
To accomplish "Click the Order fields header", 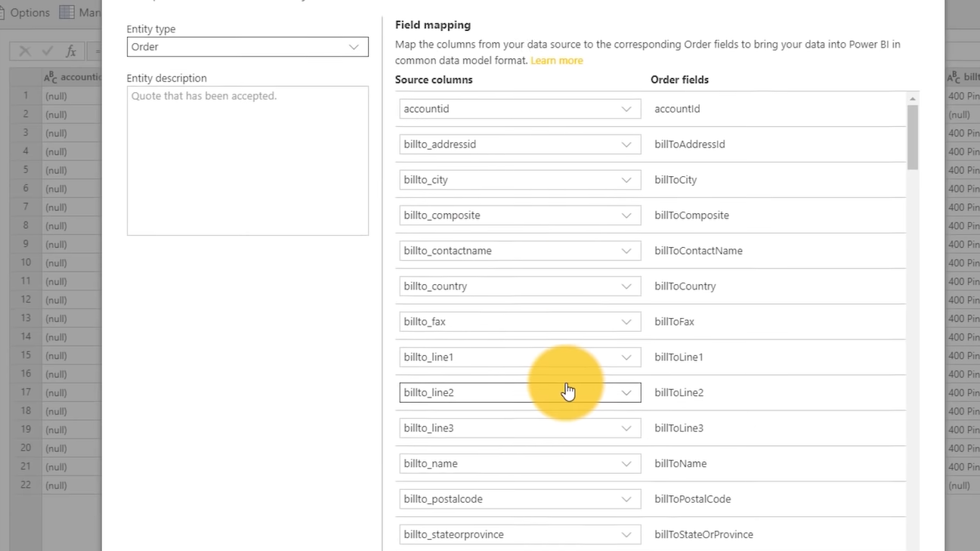I will (679, 80).
